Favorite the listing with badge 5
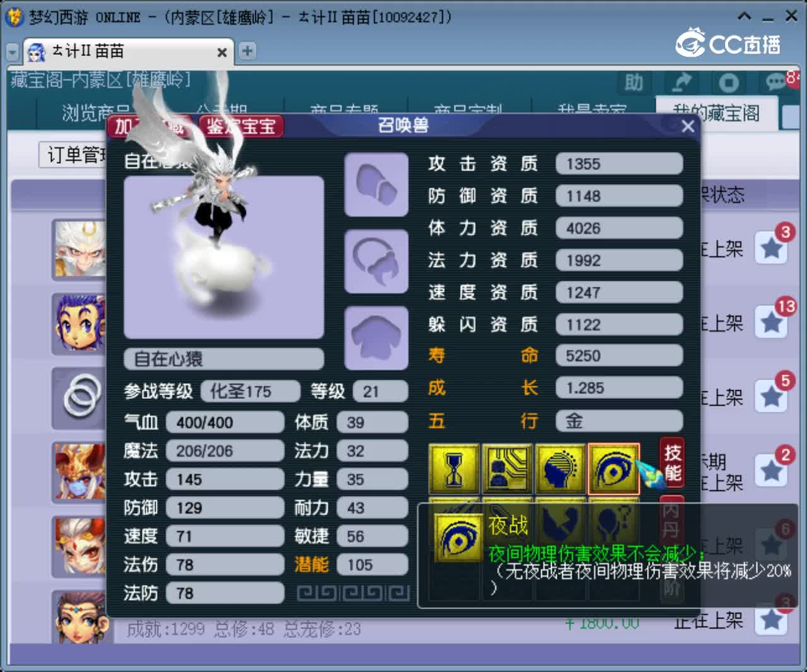The width and height of the screenshot is (807, 672). [772, 397]
